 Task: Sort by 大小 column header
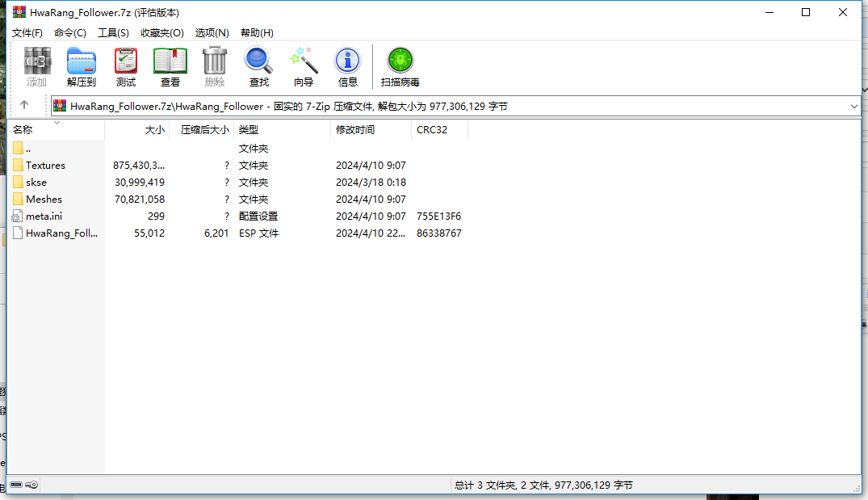pyautogui.click(x=136, y=129)
